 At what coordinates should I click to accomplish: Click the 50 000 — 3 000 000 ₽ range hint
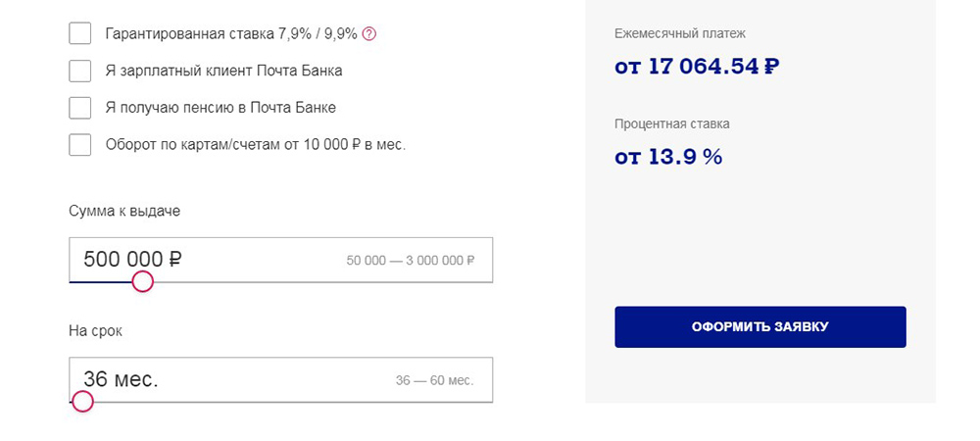point(411,260)
